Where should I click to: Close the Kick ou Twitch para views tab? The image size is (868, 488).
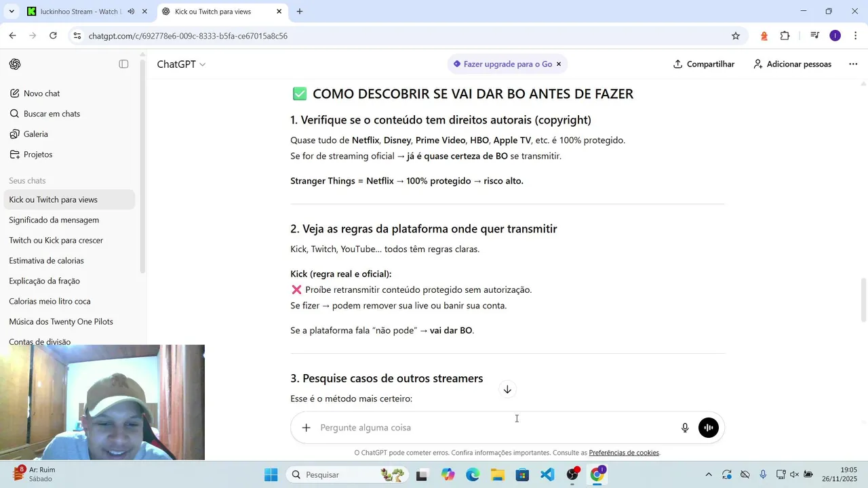[x=279, y=12]
